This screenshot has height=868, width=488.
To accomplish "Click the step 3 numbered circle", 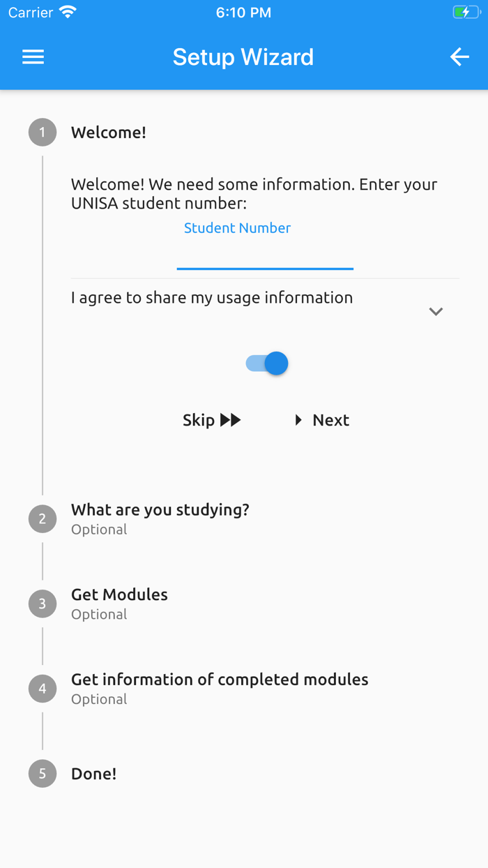I will [x=42, y=604].
